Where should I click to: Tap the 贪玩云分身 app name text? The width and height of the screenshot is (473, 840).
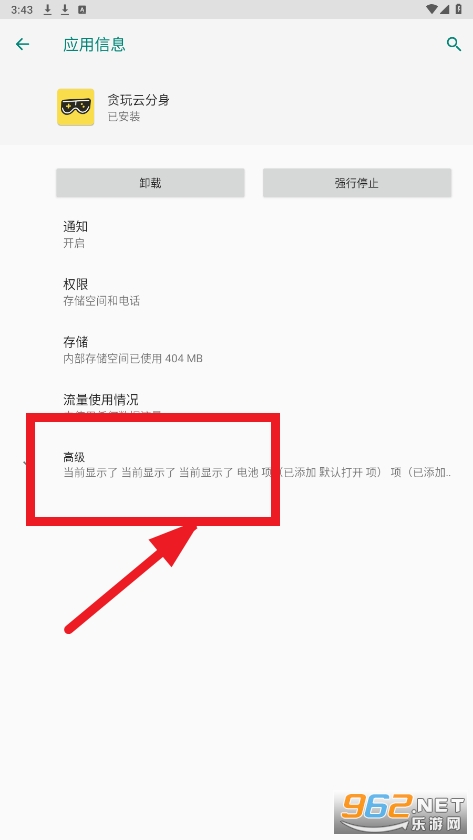138,100
